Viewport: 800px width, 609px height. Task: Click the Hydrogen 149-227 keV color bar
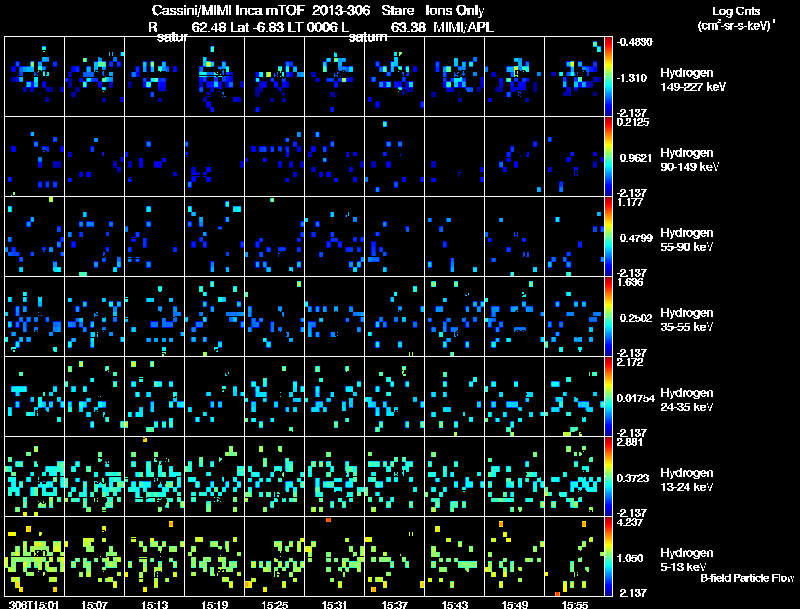pyautogui.click(x=608, y=77)
